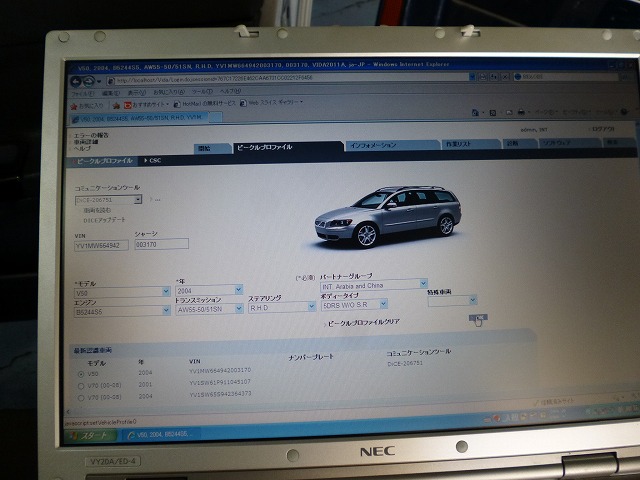
Task: Click the printer icon in command bar
Action: [521, 112]
